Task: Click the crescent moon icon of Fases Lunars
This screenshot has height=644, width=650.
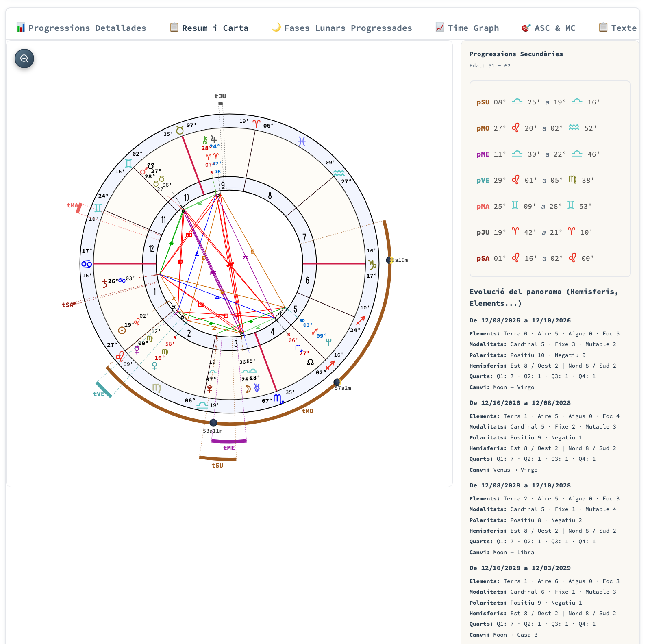Action: coord(276,28)
